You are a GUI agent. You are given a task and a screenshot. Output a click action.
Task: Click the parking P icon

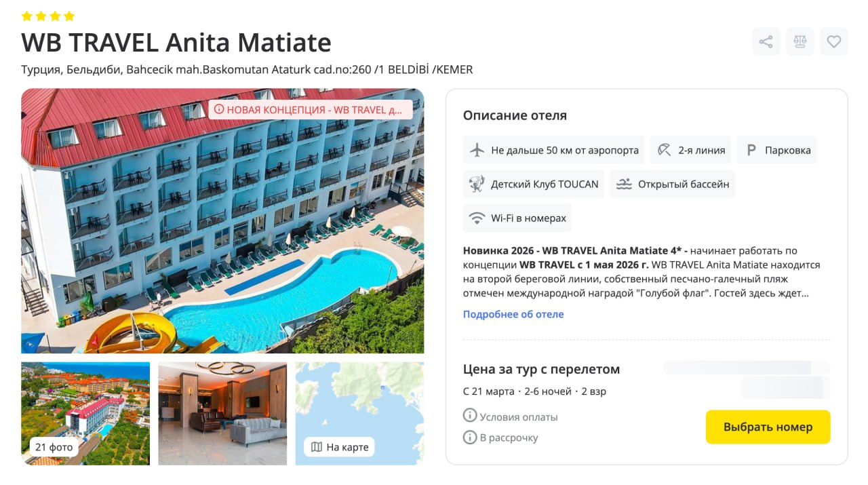coord(751,150)
